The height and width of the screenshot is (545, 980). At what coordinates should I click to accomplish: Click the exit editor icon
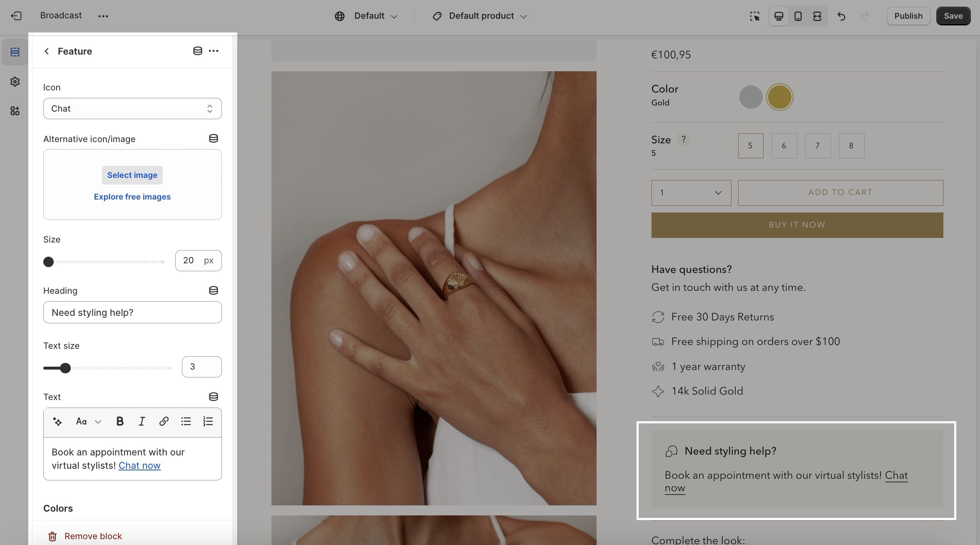click(16, 16)
